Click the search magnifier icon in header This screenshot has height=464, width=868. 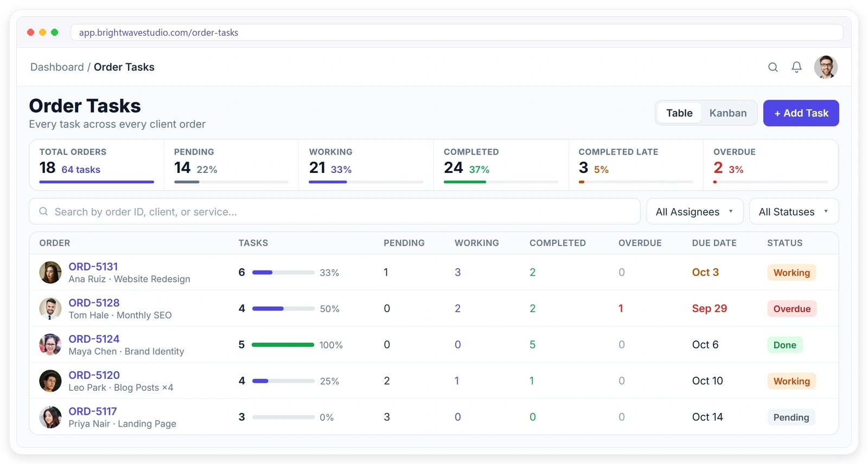coord(773,67)
